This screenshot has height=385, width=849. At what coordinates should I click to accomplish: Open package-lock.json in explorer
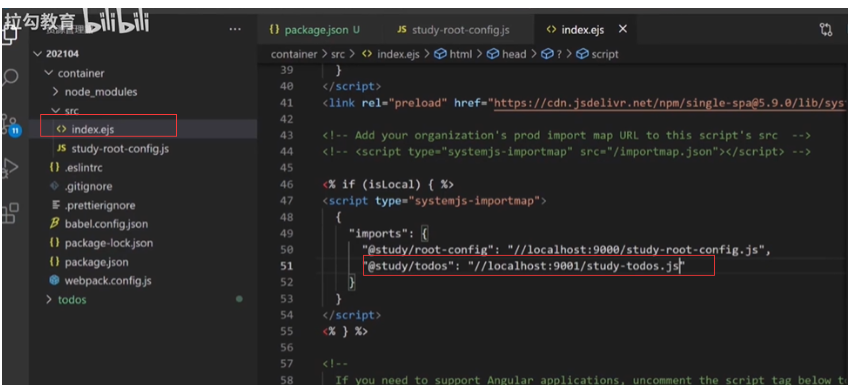108,243
